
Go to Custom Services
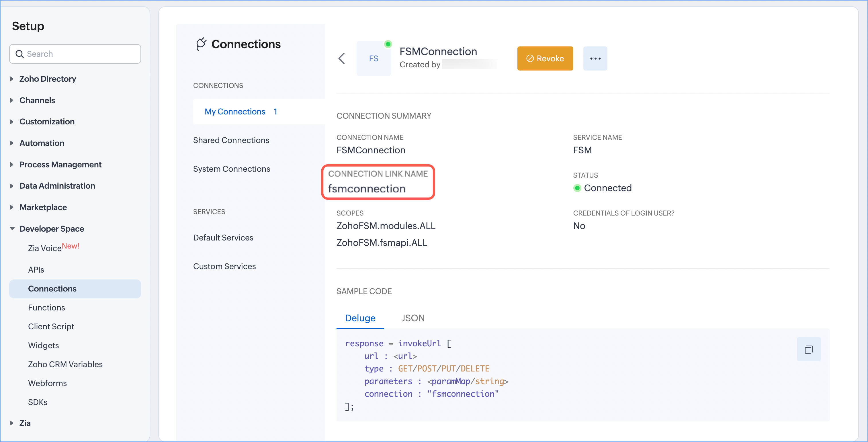224,266
